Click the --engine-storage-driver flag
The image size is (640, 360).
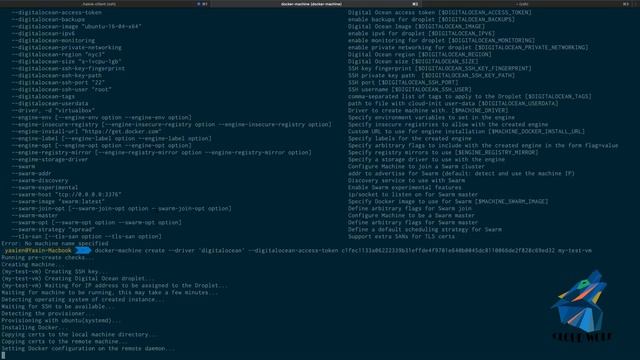50,160
